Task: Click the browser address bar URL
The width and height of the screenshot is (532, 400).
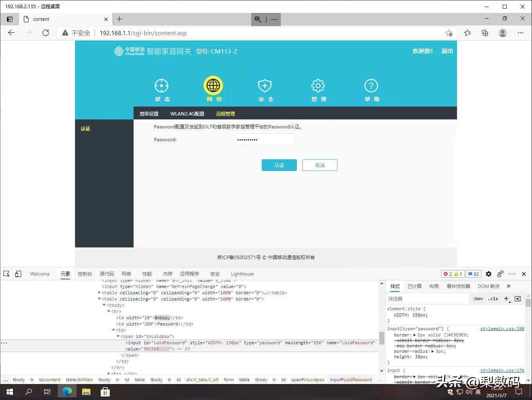Action: pyautogui.click(x=143, y=33)
